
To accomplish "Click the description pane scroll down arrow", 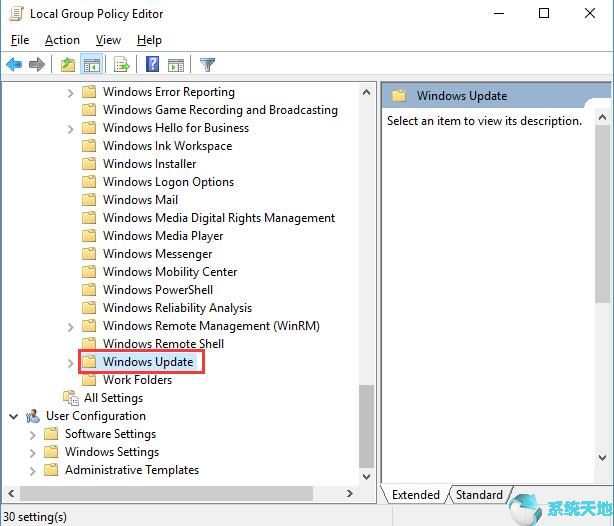I will pos(603,457).
